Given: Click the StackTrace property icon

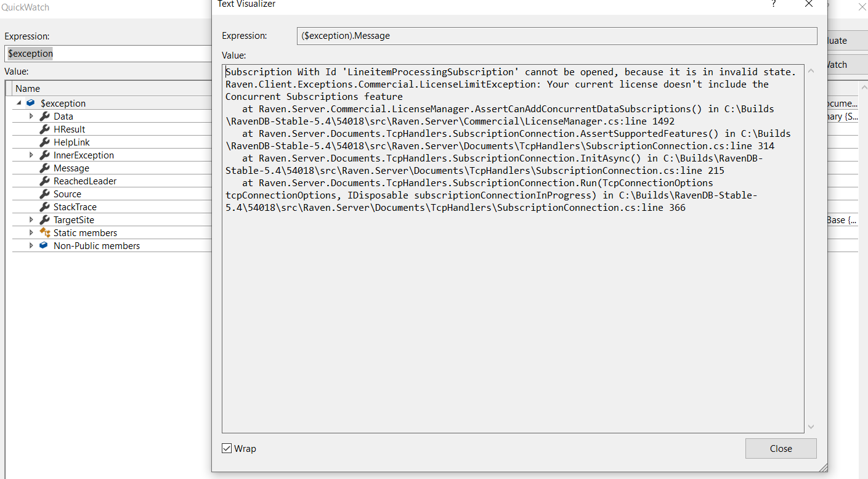Looking at the screenshot, I should (x=44, y=207).
